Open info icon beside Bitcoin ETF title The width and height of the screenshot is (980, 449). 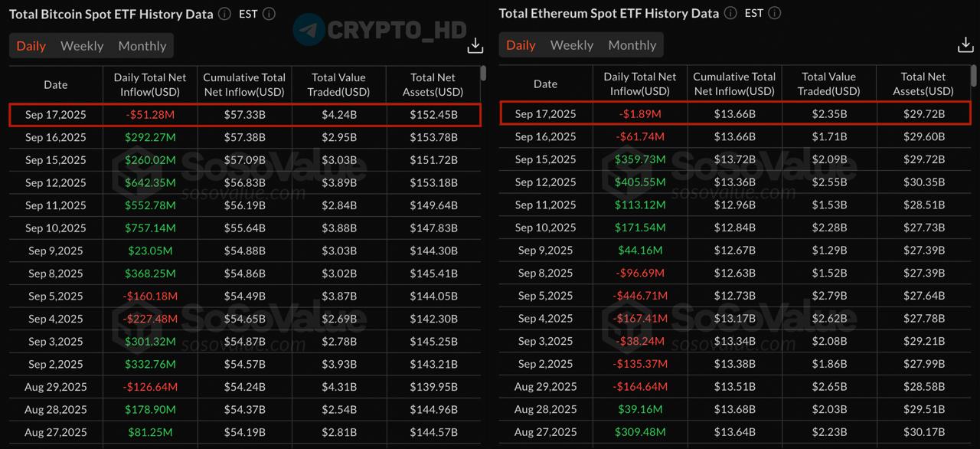(224, 14)
